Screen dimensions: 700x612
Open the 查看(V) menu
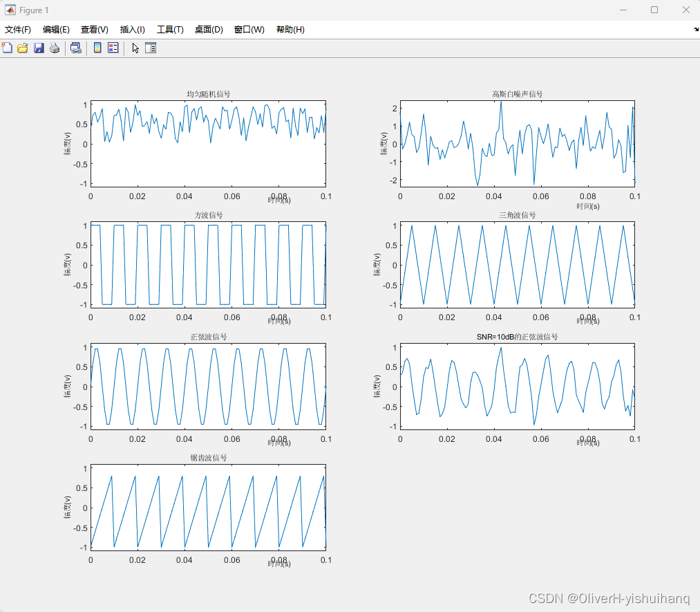(94, 30)
